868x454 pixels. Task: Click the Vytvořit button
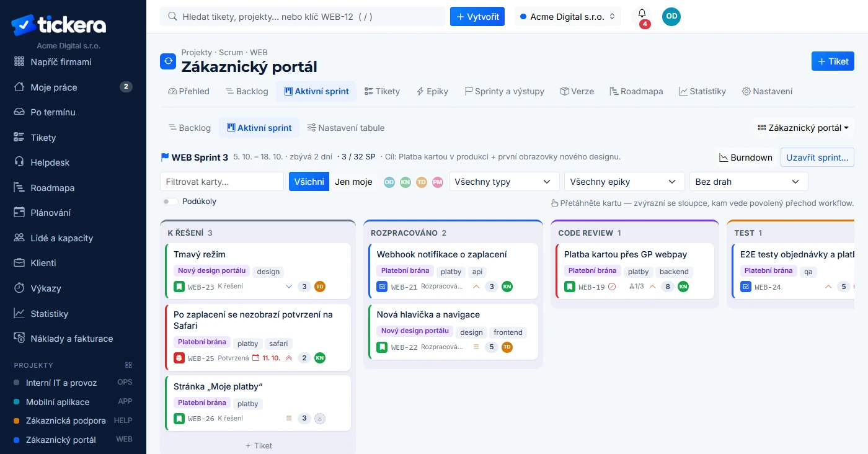477,17
